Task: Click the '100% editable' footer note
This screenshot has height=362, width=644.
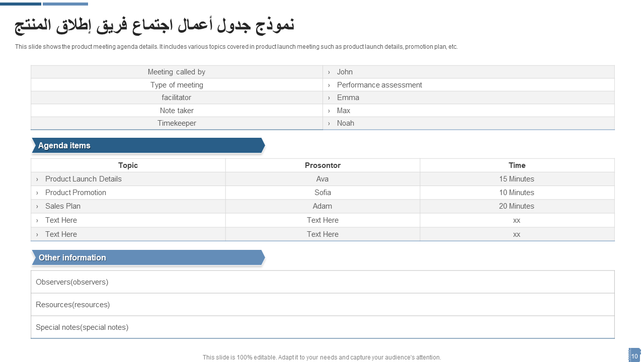Action: pos(322,357)
